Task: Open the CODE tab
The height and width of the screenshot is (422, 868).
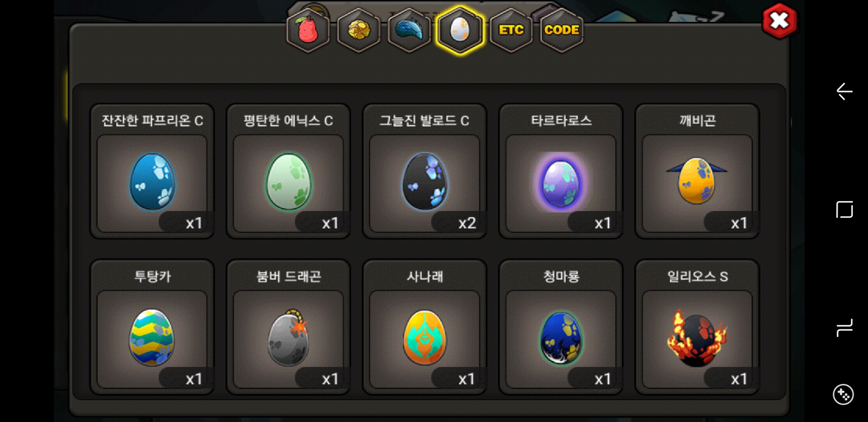Action: [561, 30]
